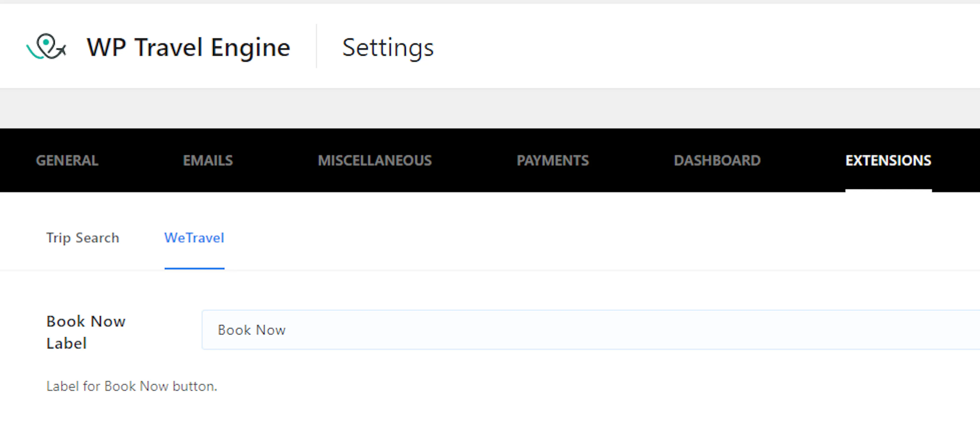Click the gray band above the tab bar
The height and width of the screenshot is (442, 980).
coord(490,109)
